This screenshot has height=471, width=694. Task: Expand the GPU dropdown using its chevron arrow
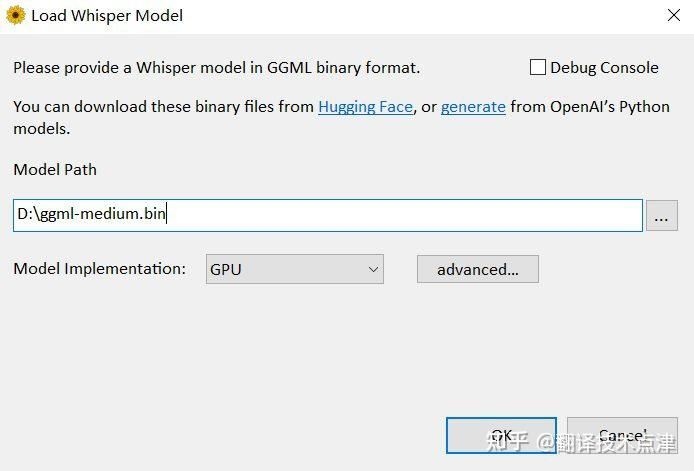point(373,269)
